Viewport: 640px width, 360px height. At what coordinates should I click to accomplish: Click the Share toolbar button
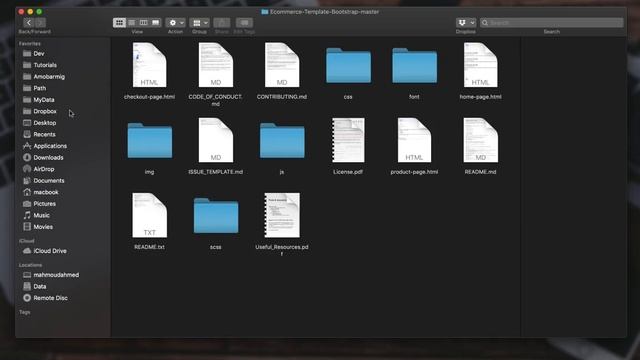222,23
